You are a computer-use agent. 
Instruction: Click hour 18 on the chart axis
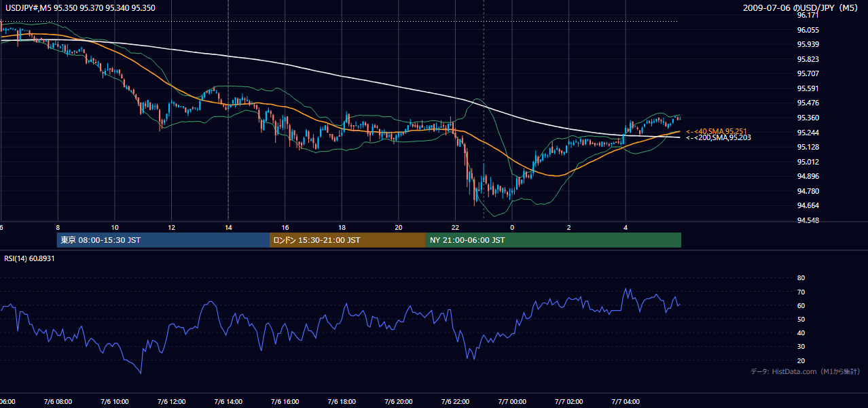tap(342, 228)
